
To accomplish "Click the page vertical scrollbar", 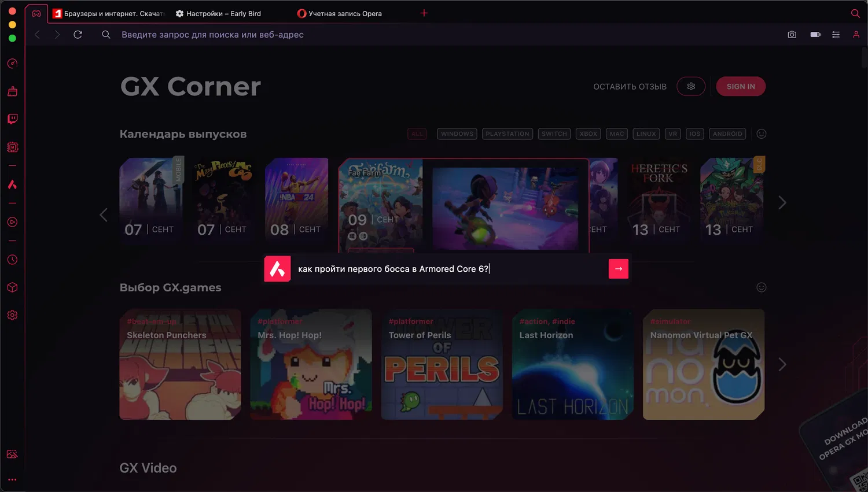I will coord(864,58).
